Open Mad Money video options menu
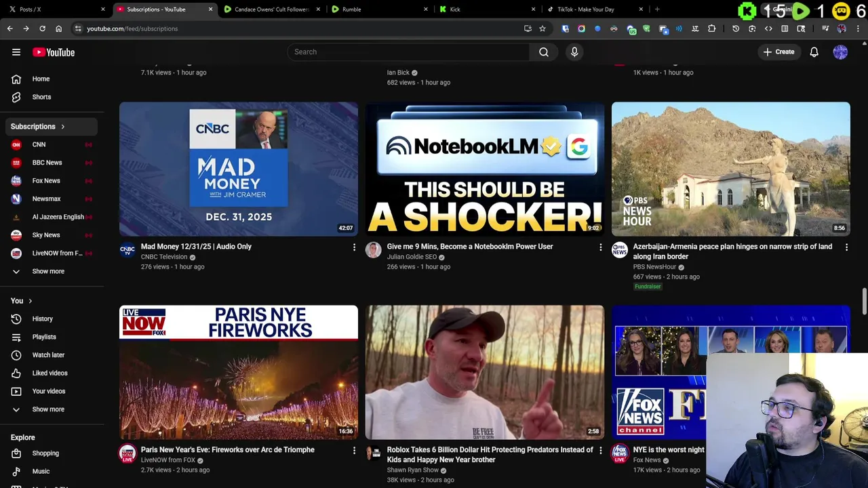 pyautogui.click(x=354, y=247)
